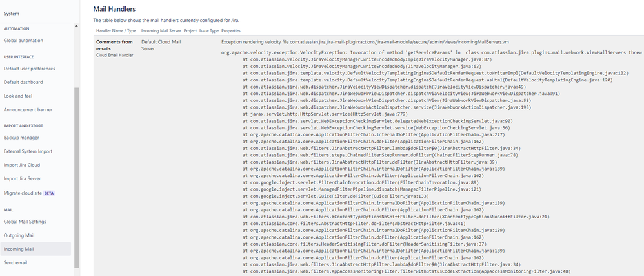Click the Exception rendering velocity file line
This screenshot has width=644, height=276.
(x=365, y=42)
